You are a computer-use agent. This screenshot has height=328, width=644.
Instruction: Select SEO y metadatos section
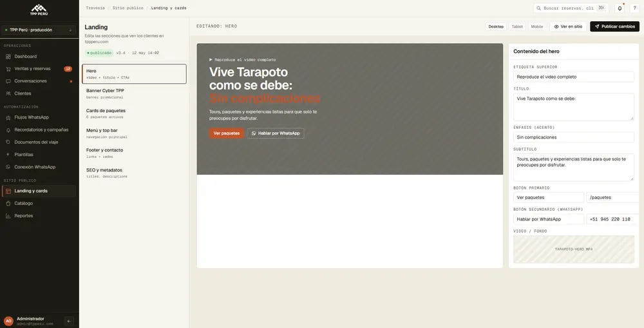[x=134, y=173]
